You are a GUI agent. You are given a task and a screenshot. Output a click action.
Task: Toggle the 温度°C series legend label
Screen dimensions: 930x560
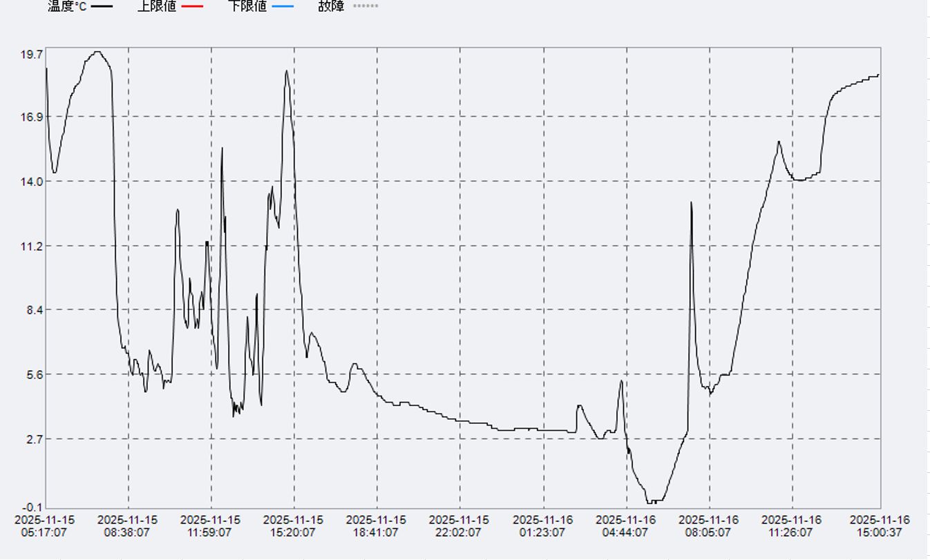click(67, 6)
